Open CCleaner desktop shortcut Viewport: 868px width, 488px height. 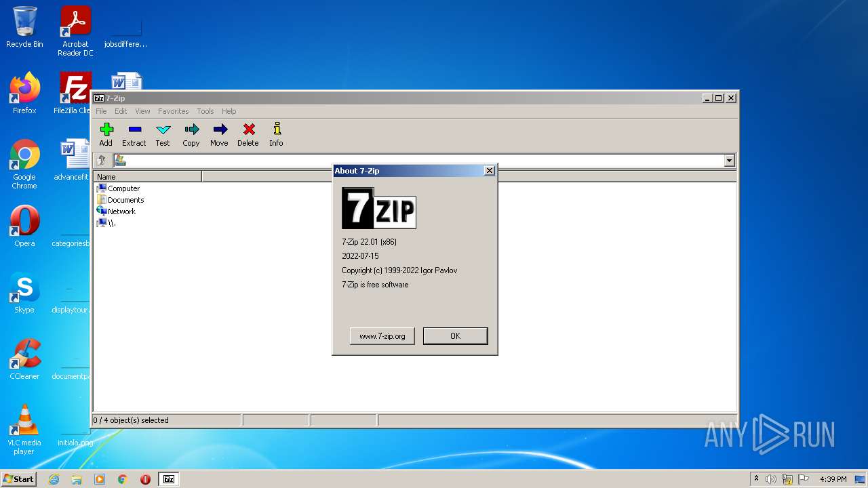click(24, 359)
